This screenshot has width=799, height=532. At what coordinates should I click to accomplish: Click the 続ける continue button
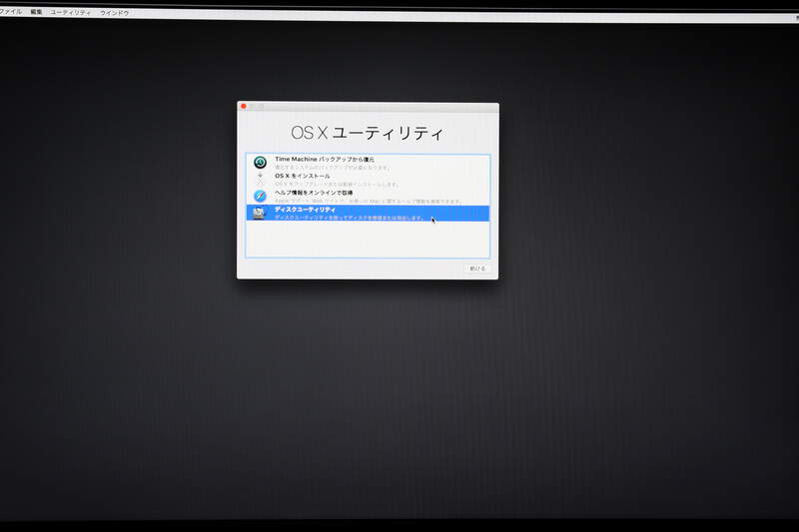(x=477, y=268)
